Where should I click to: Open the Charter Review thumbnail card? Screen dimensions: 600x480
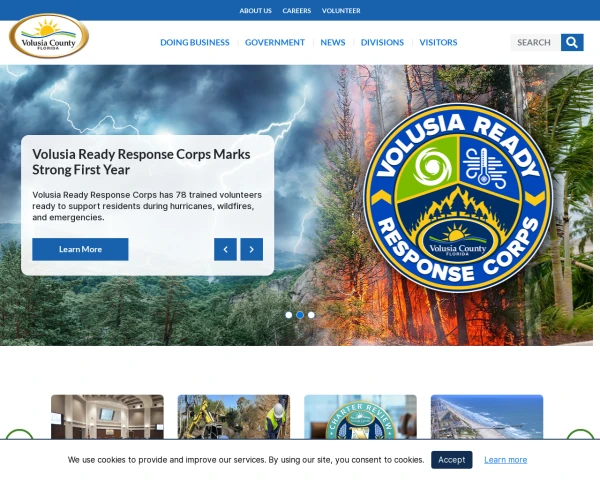click(360, 417)
